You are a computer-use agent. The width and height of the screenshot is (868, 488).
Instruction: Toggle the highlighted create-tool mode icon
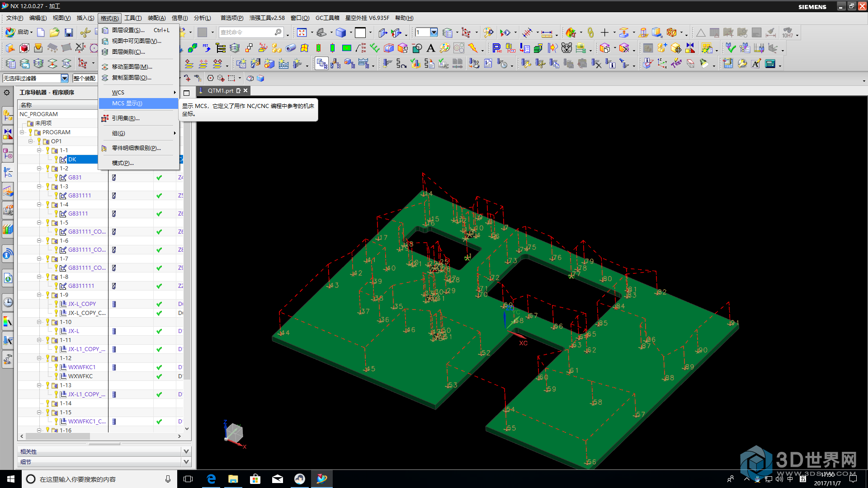(321, 64)
